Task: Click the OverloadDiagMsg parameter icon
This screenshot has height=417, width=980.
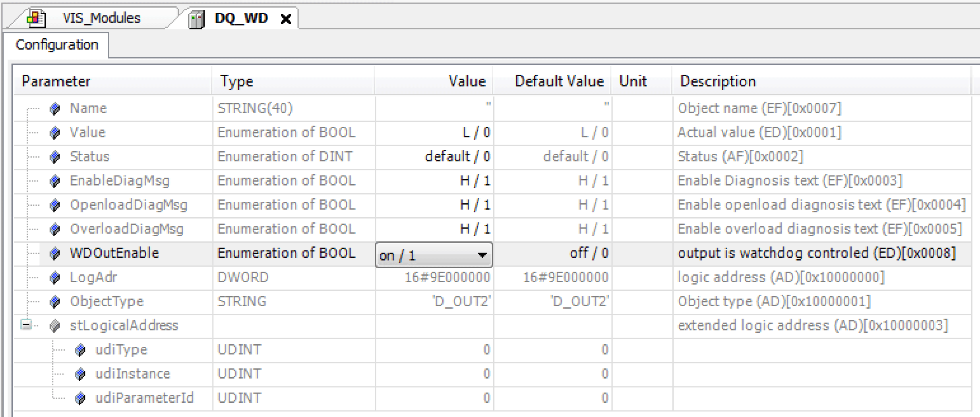Action: point(55,229)
